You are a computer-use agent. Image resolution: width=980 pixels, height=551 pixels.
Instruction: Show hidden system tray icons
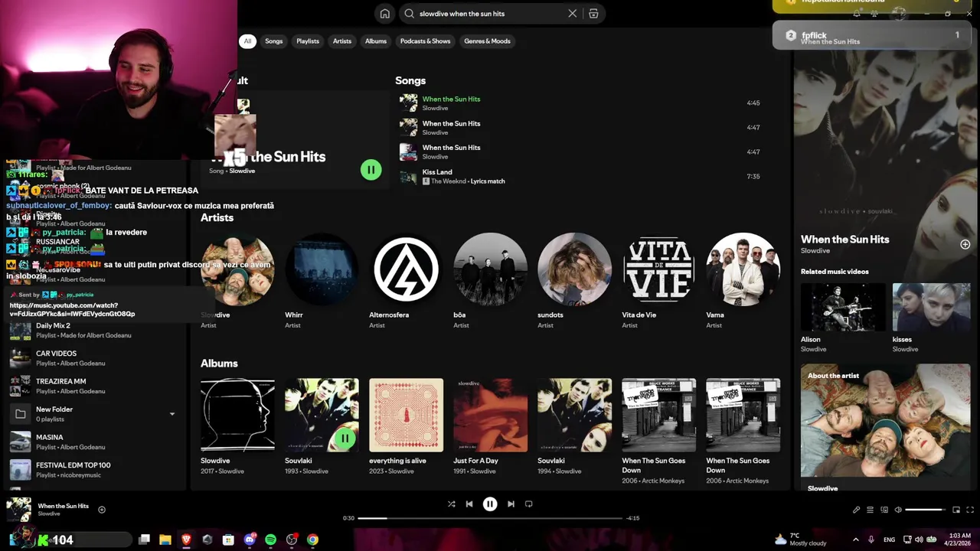click(856, 540)
